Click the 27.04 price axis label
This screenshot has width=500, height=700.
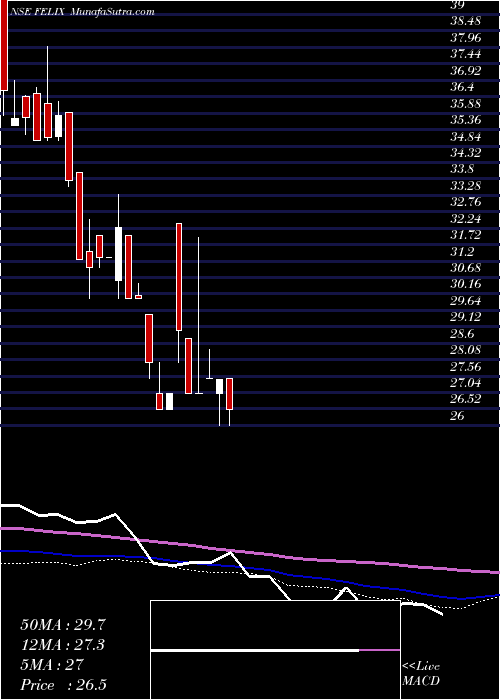pyautogui.click(x=466, y=383)
